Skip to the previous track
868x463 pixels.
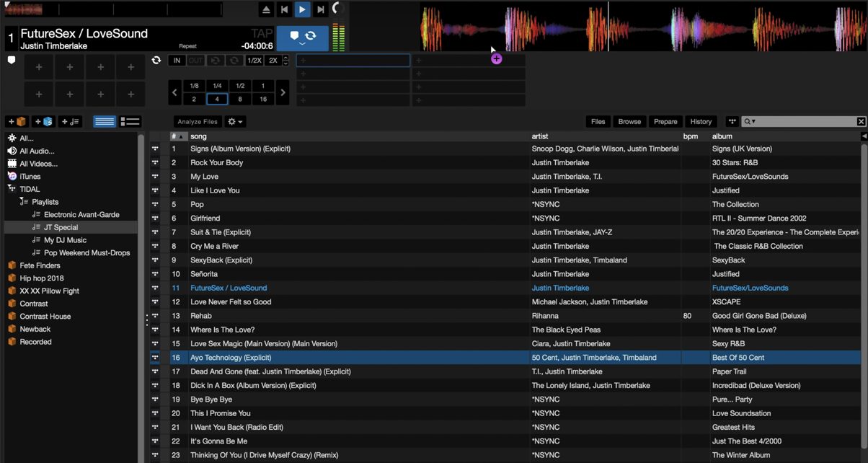(x=285, y=9)
